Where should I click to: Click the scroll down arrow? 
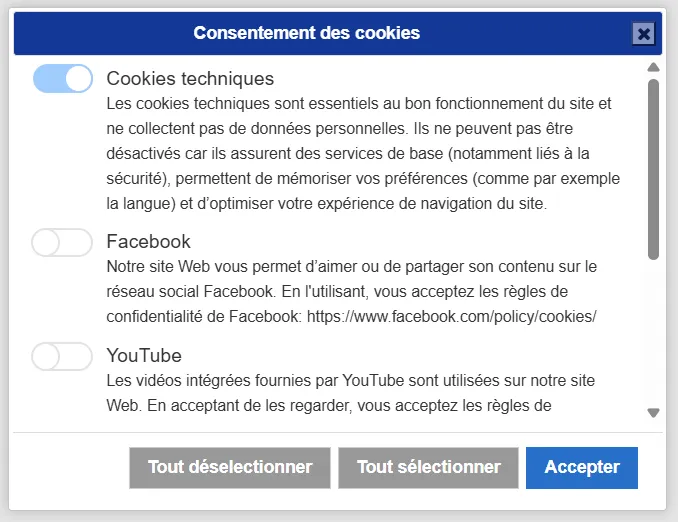[x=653, y=412]
